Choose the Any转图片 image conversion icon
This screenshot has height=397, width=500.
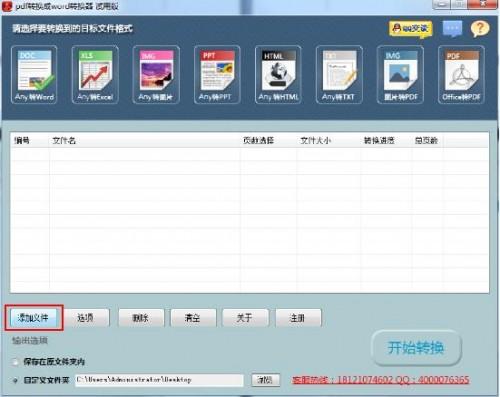[156, 75]
